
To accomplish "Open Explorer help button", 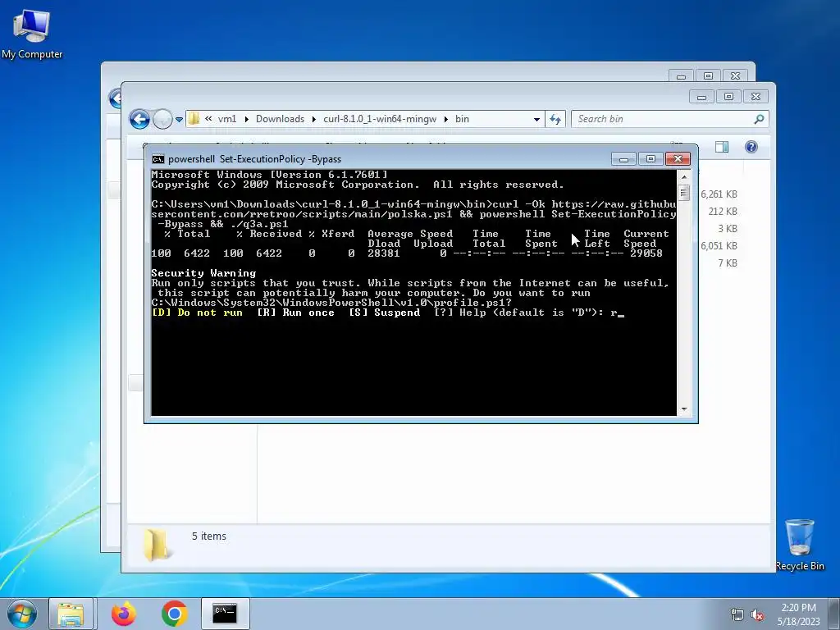I will coord(751,147).
